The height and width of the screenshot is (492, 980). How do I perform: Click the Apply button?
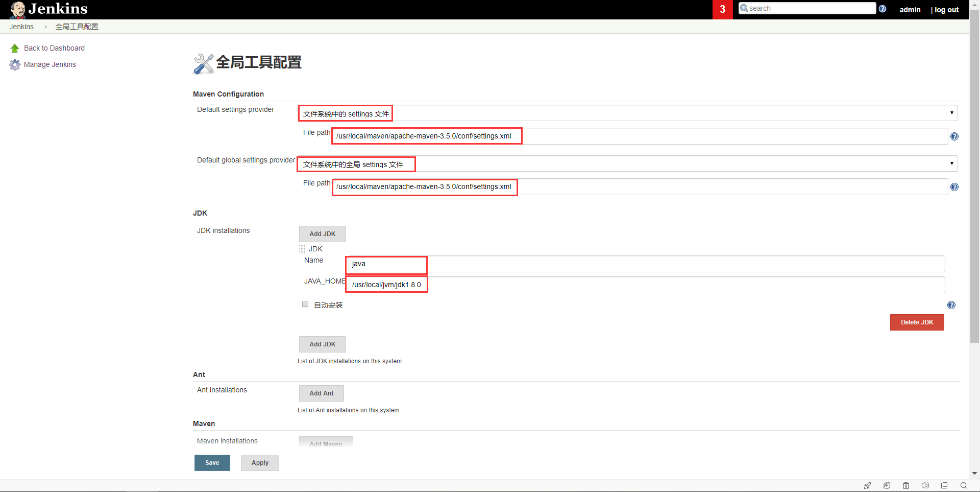[x=260, y=463]
